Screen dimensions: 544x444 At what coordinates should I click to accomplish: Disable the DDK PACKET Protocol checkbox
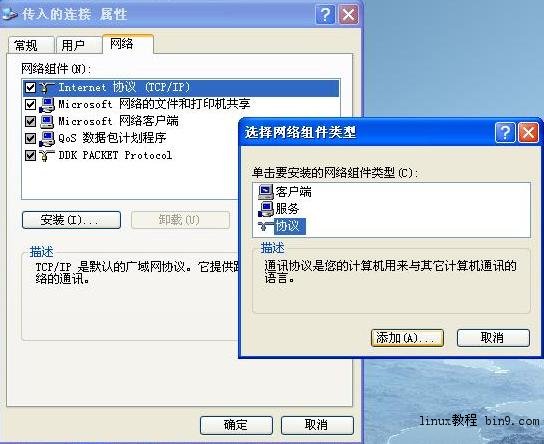[30, 155]
